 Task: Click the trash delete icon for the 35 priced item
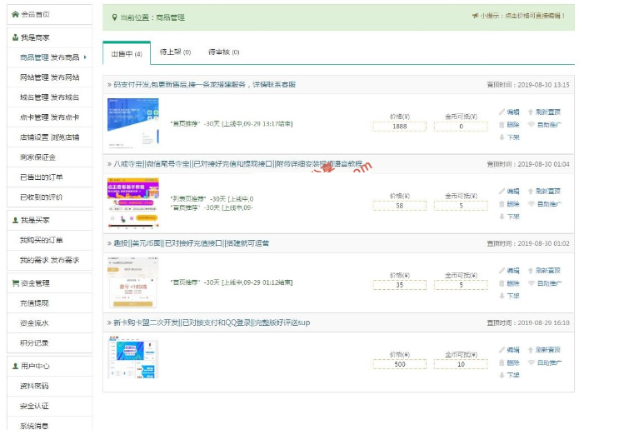click(x=502, y=283)
